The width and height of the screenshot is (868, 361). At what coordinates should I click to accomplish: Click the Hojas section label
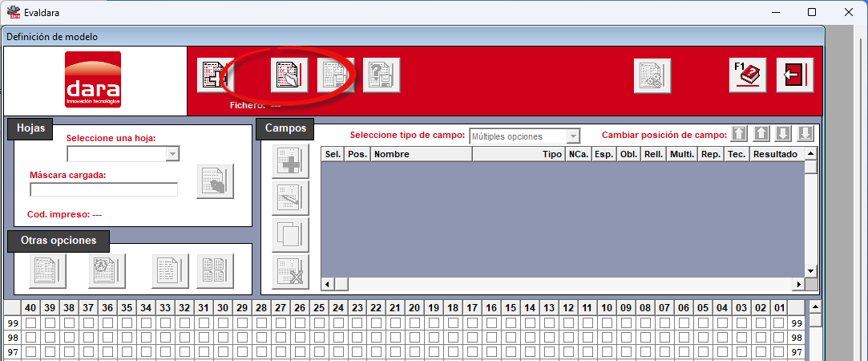click(x=30, y=128)
